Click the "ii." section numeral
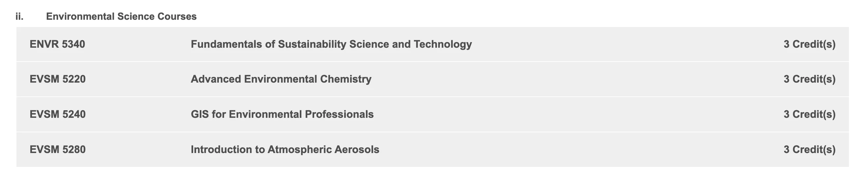 [x=19, y=16]
